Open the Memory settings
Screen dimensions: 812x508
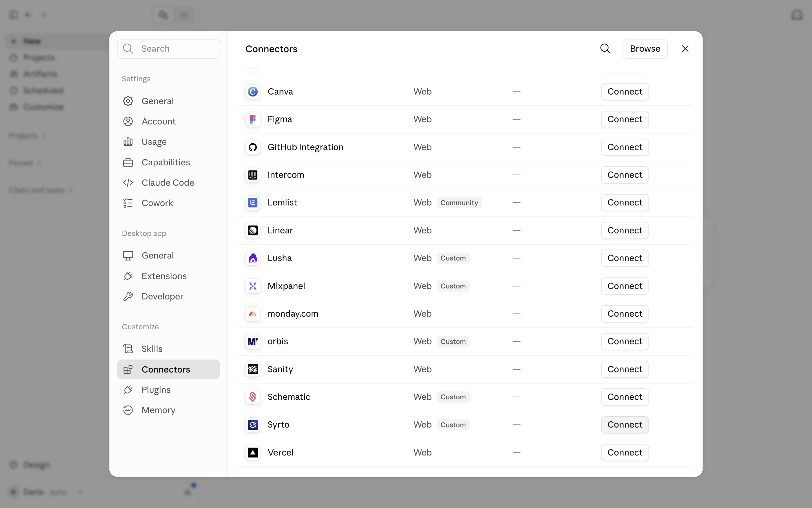[168, 410]
